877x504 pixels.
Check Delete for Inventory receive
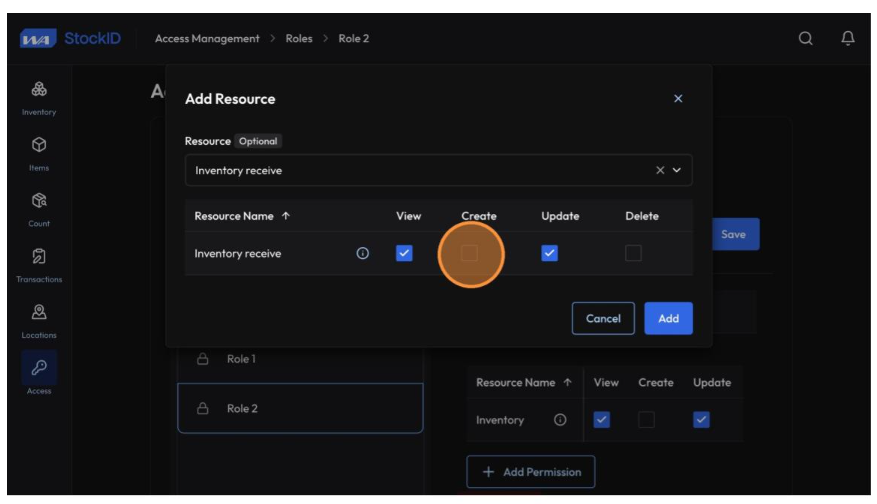click(633, 253)
